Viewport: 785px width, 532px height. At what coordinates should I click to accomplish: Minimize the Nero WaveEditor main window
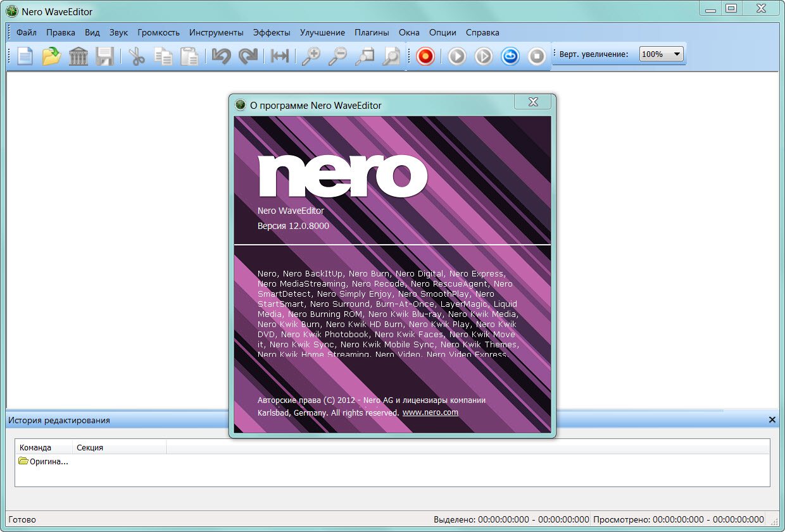(711, 8)
